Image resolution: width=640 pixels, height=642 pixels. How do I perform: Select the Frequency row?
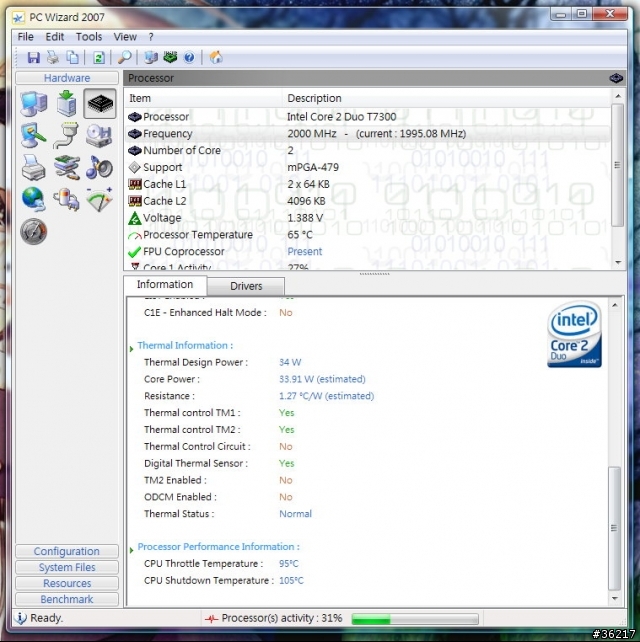click(x=367, y=133)
